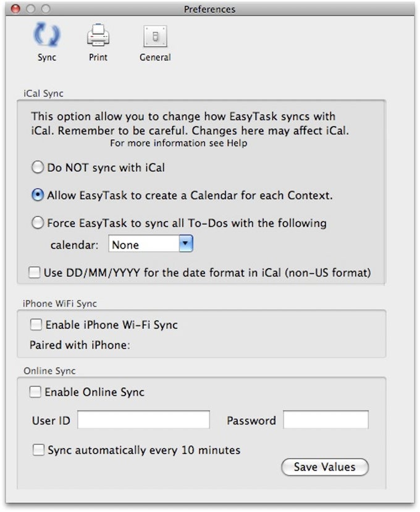The width and height of the screenshot is (420, 512).
Task: Select "Do NOT sync with iCal"
Action: tap(36, 166)
